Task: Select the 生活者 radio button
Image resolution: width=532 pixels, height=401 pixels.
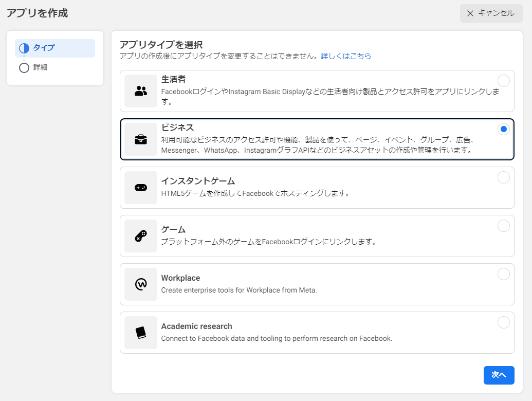Action: [x=503, y=81]
